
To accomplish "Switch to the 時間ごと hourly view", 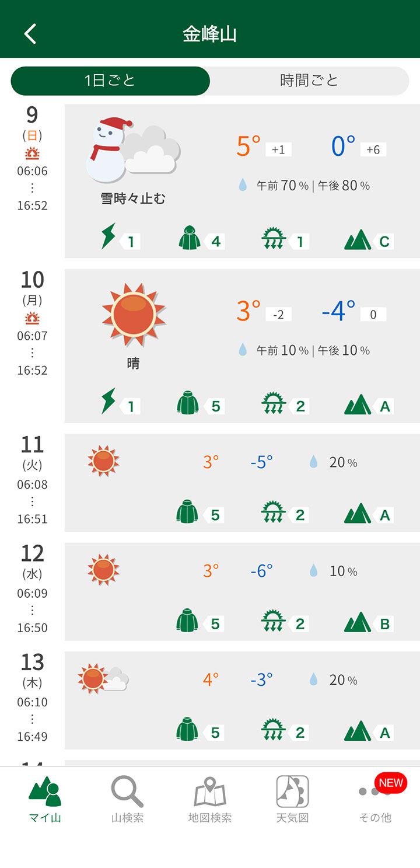I will click(x=309, y=81).
